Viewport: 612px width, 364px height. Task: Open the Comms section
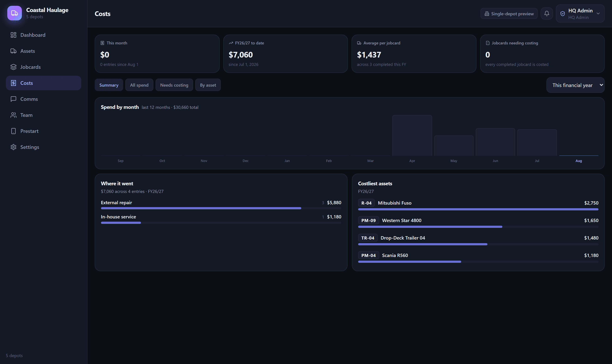(44, 99)
